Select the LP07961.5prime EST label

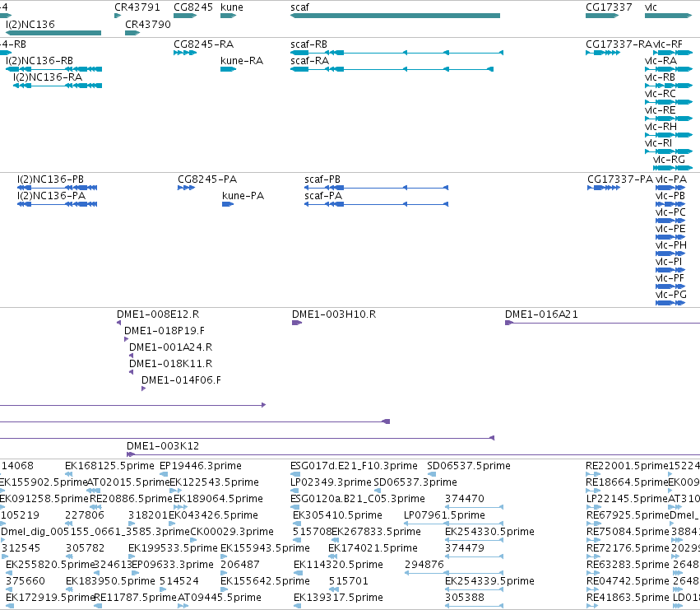point(444,515)
